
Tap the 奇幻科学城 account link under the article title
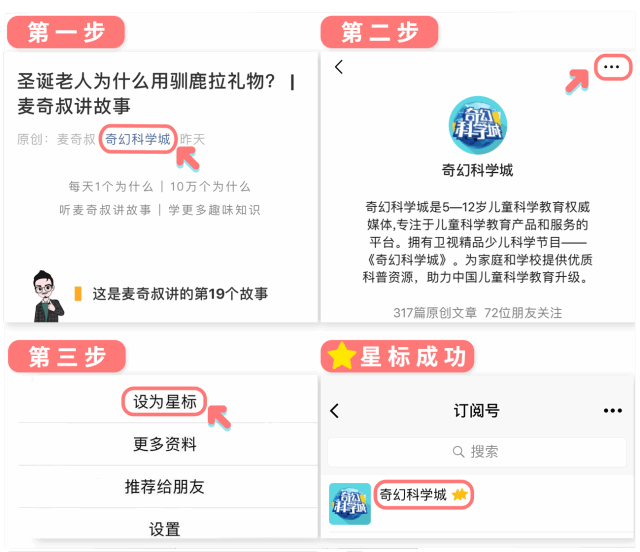point(138,139)
